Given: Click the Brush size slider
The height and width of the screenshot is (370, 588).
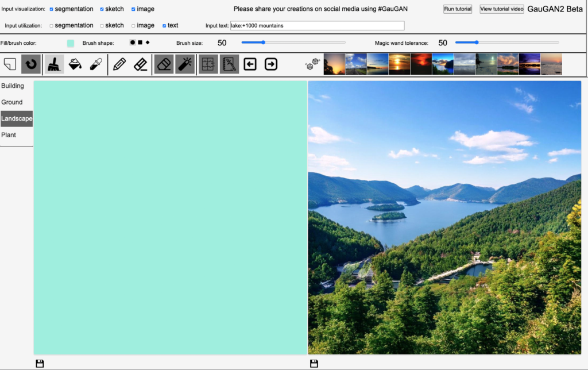Looking at the screenshot, I should click(x=293, y=43).
